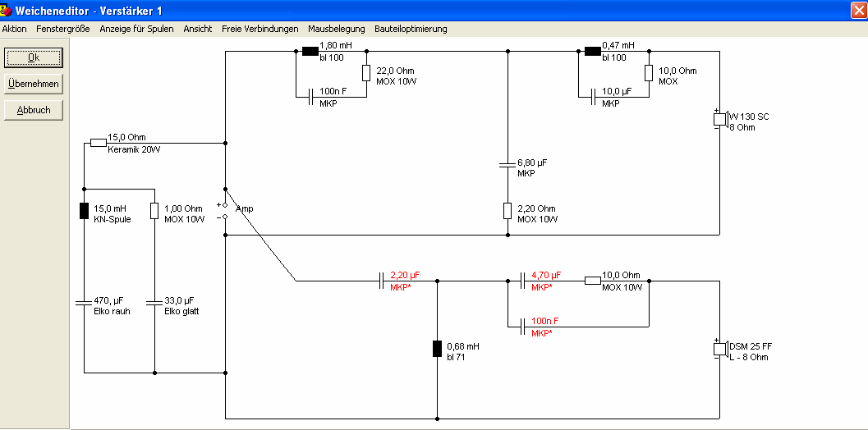The height and width of the screenshot is (430, 868).
Task: Select the 15,0 Ohm Keramik 20W resistor
Action: [99, 143]
